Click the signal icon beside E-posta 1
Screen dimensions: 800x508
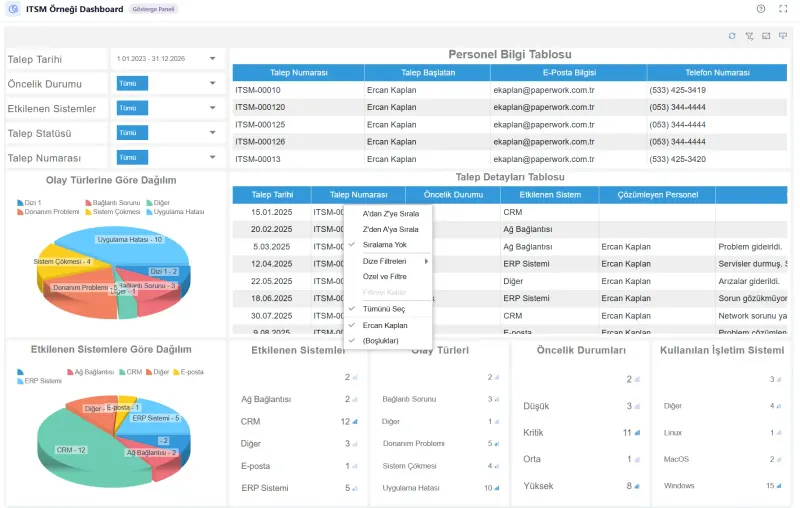coord(355,466)
